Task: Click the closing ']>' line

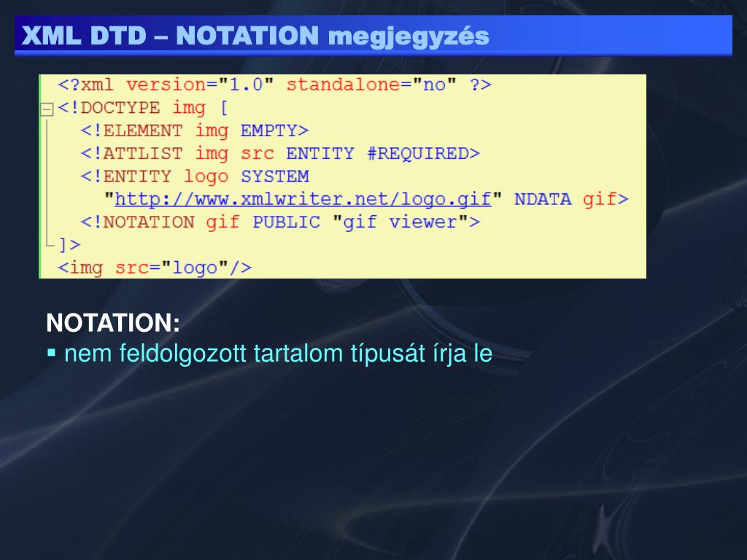Action: pos(69,245)
